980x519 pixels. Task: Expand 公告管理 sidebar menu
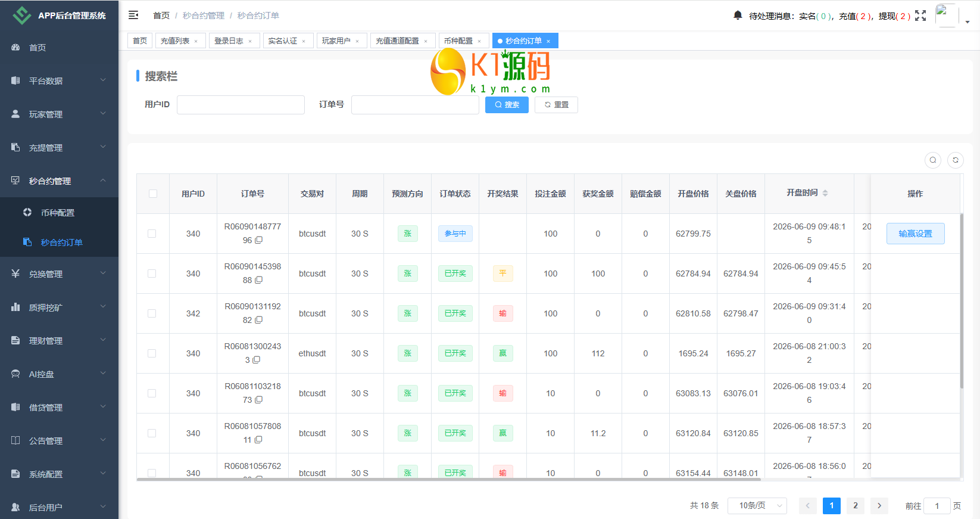click(x=59, y=441)
